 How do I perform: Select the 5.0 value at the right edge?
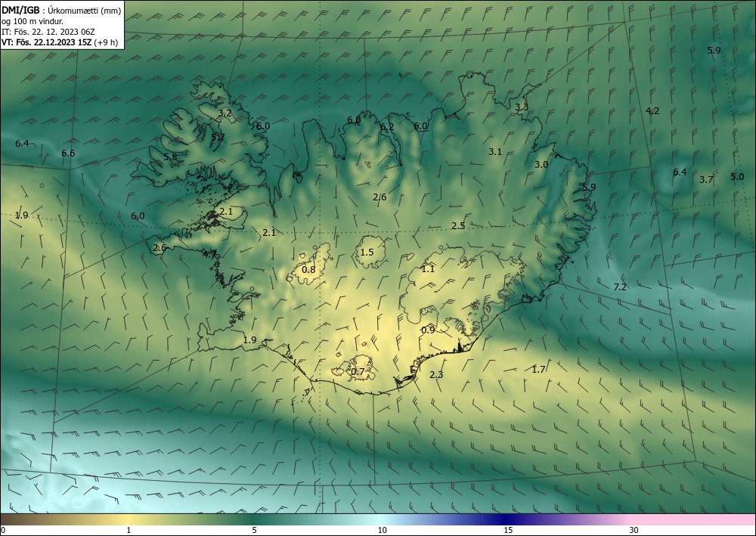pyautogui.click(x=737, y=176)
